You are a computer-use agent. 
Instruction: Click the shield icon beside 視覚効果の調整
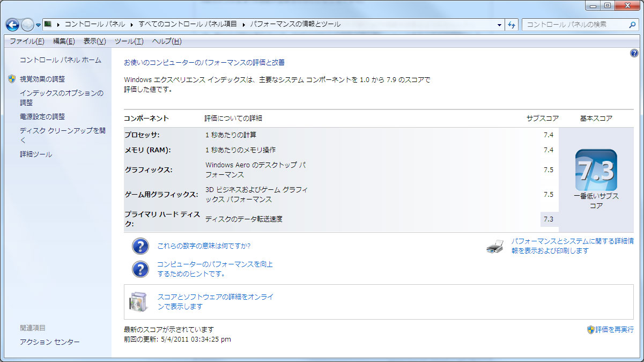click(x=12, y=79)
